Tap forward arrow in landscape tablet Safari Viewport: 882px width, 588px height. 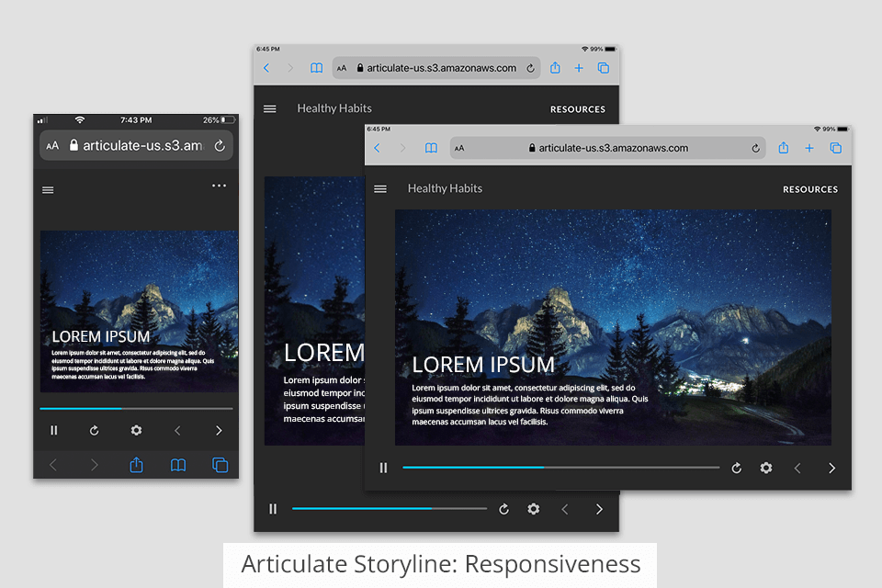pos(402,148)
